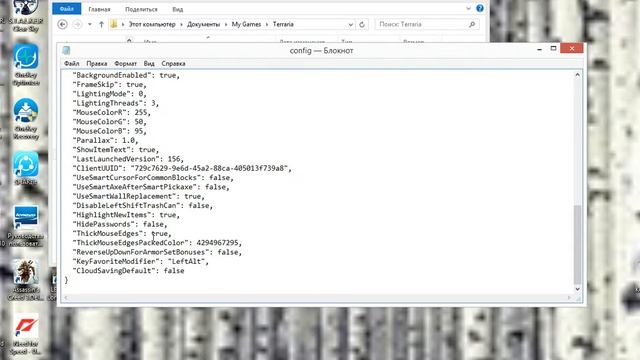640x360 pixels.
Task: Click the "FrameSkip": true line
Action: (109, 84)
